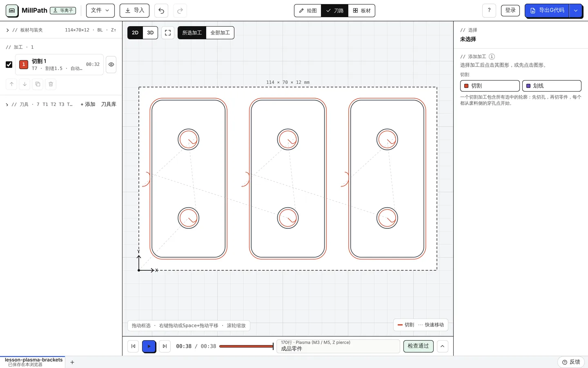Click the MillPath logo icon
Screen dimensions: 588x368
tap(12, 11)
